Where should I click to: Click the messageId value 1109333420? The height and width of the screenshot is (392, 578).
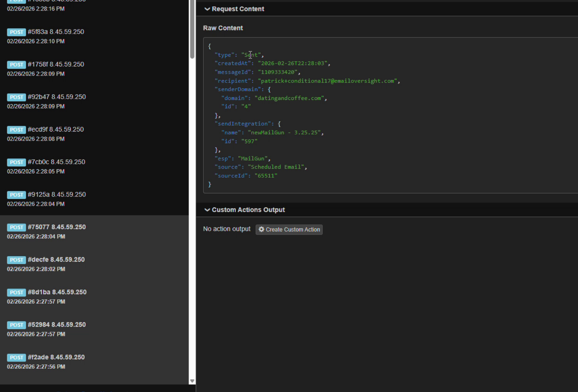(x=278, y=72)
